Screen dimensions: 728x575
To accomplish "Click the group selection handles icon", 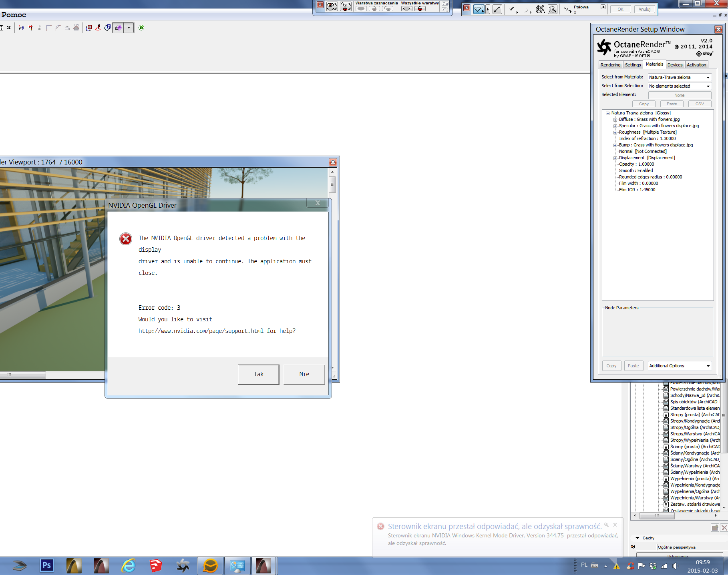I will click(x=540, y=9).
